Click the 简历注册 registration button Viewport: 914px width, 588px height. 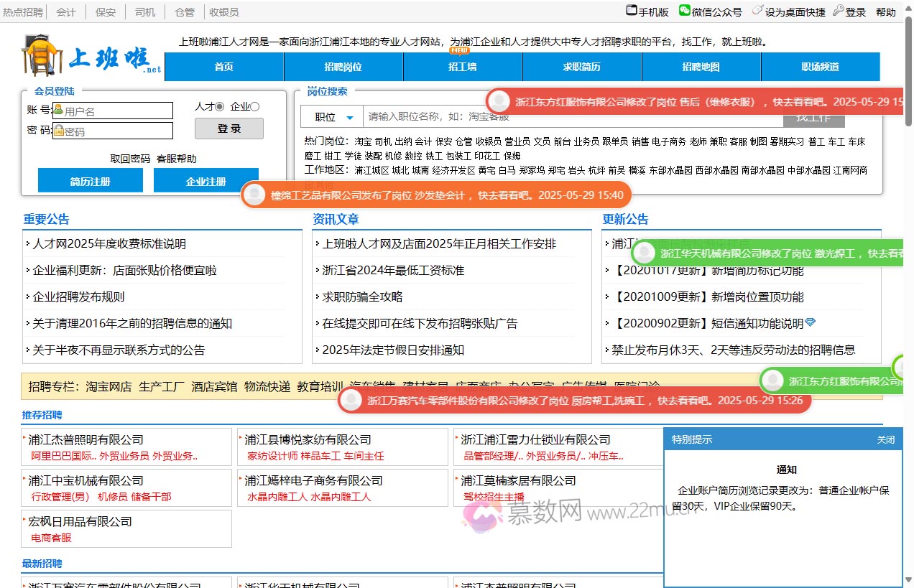90,181
